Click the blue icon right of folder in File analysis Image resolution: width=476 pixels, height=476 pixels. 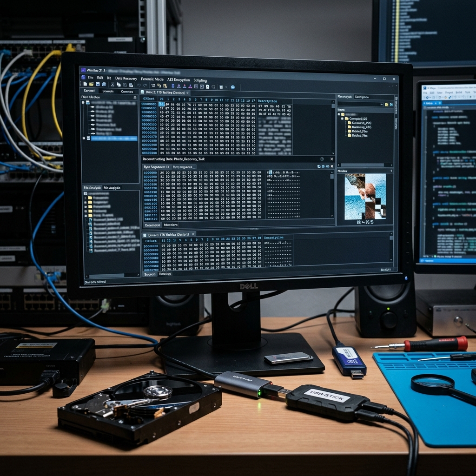tap(391, 105)
